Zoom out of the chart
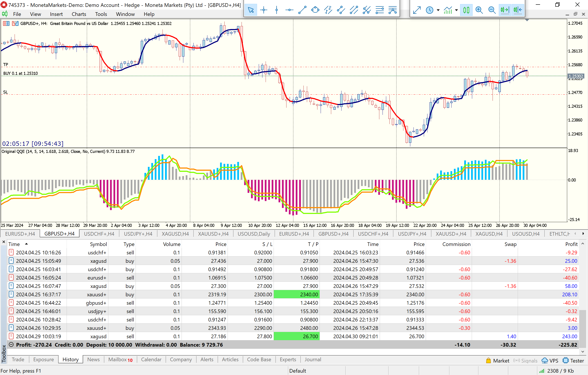 [x=492, y=10]
